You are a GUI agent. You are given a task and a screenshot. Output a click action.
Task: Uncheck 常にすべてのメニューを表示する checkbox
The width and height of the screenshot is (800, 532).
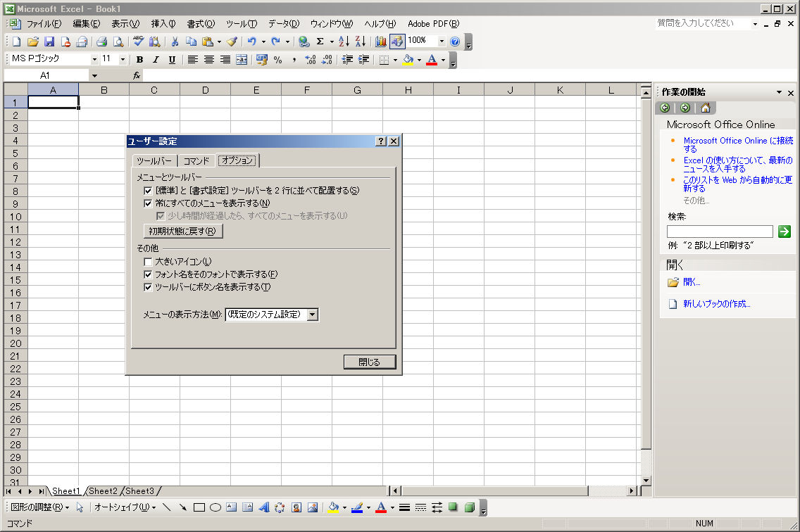tap(148, 203)
